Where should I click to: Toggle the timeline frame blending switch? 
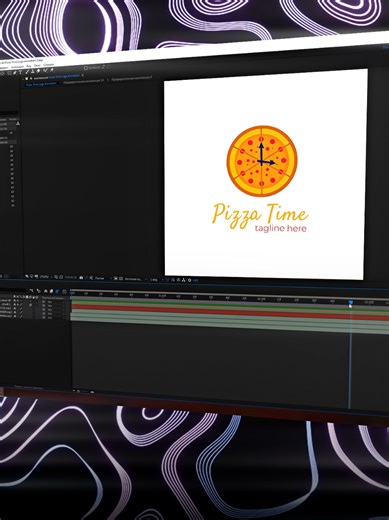(x=51, y=291)
